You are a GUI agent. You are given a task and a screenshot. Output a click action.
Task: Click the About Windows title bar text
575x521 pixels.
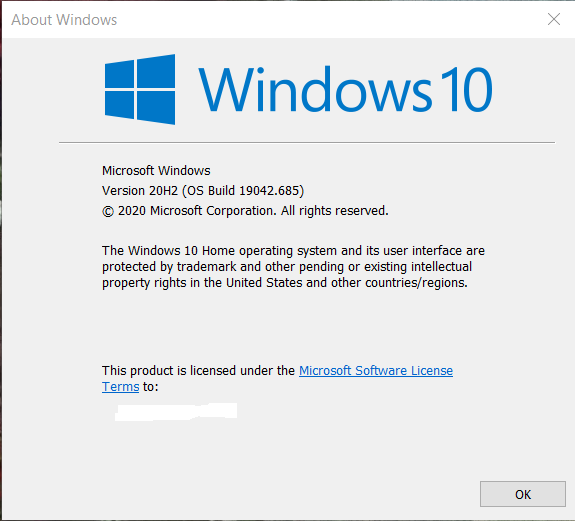64,20
